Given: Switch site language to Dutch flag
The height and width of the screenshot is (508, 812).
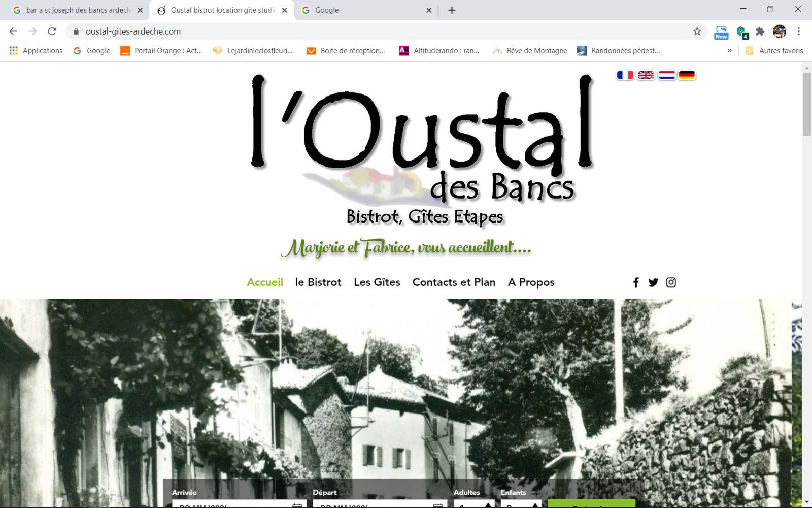Looking at the screenshot, I should pos(666,75).
